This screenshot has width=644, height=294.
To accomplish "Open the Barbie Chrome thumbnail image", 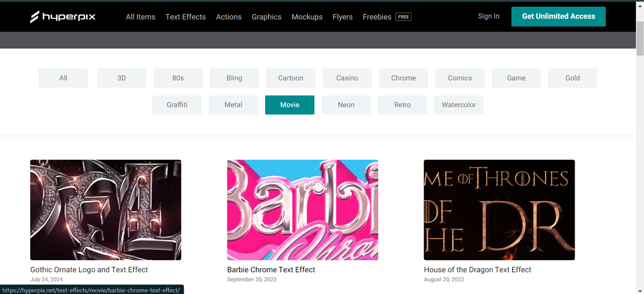I will (x=302, y=210).
